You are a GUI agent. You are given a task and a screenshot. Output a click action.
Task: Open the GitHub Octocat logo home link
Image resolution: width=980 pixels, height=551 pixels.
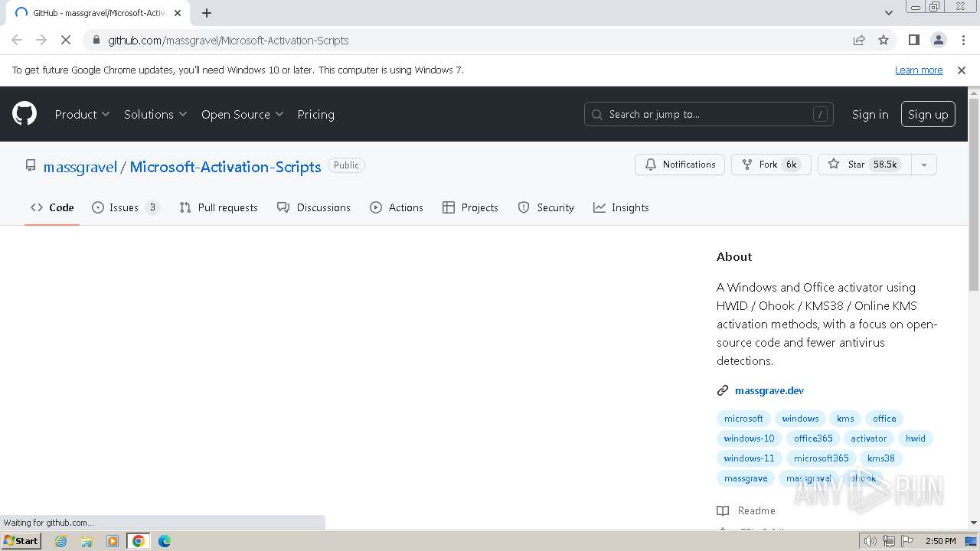tap(24, 114)
